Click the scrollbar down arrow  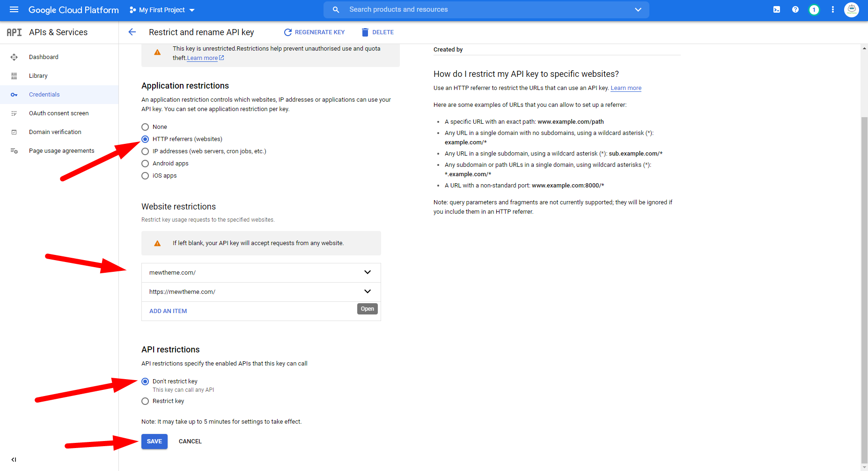tap(864, 467)
